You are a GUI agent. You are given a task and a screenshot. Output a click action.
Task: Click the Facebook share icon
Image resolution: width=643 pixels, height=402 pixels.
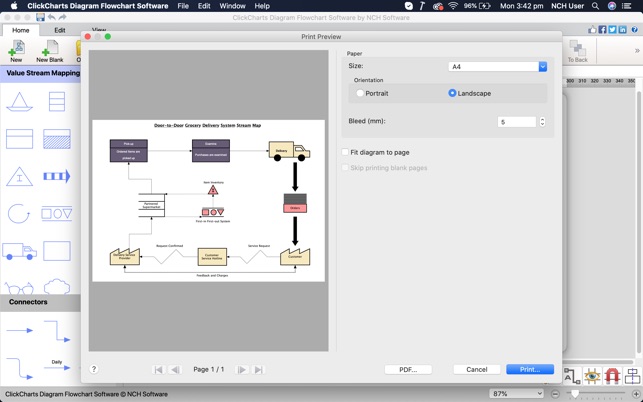602,30
